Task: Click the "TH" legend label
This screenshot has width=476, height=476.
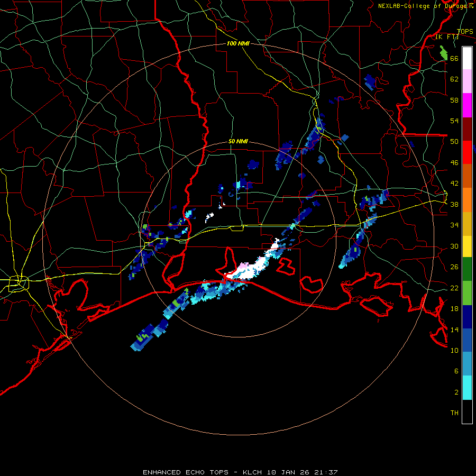Action: (x=454, y=413)
